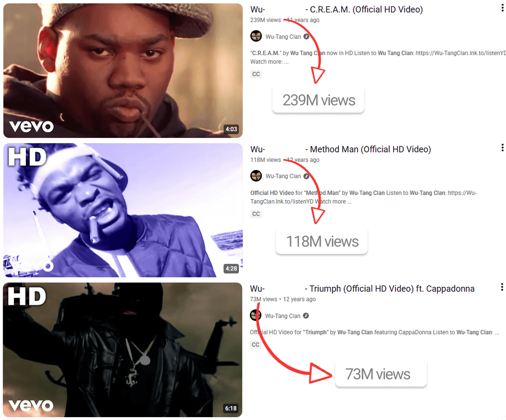Image resolution: width=506 pixels, height=420 pixels.
Task: Click the CC badge under C.R.E.A.M. description
Action: click(256, 74)
